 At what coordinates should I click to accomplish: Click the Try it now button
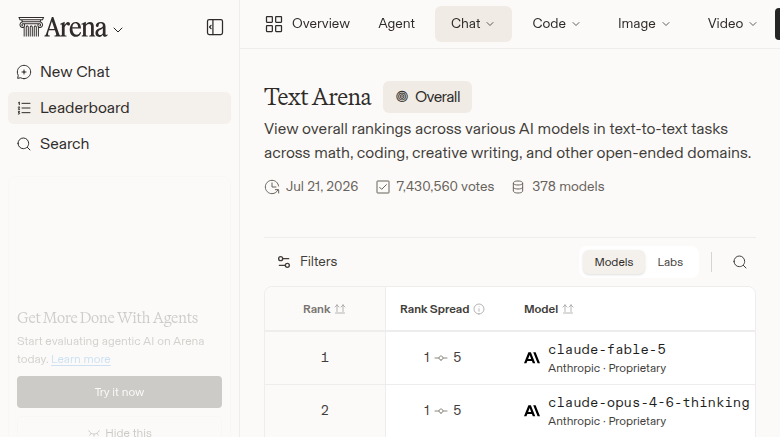point(119,392)
